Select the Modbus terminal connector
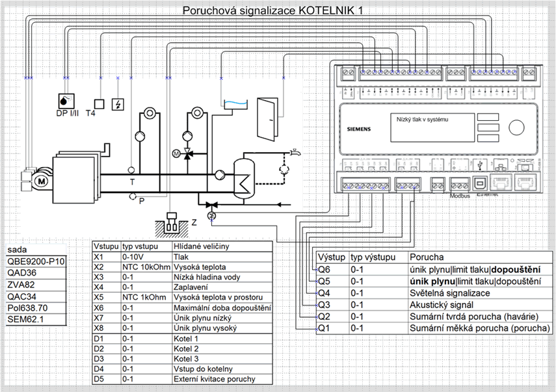The image size is (556, 392). 460,185
